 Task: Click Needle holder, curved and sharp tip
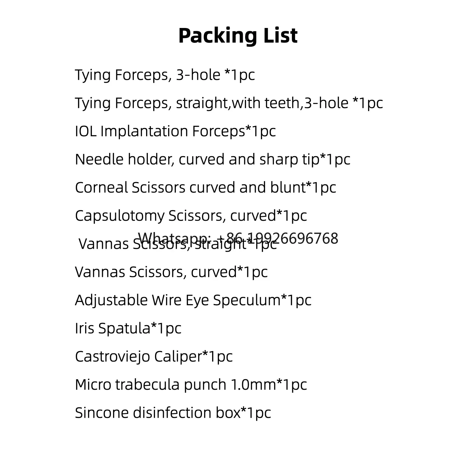212,159
